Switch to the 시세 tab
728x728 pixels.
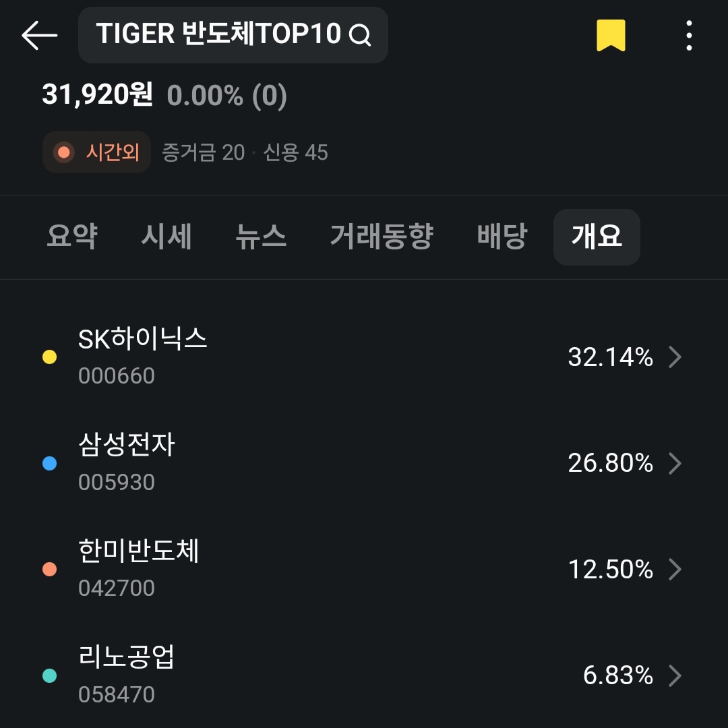pos(166,237)
